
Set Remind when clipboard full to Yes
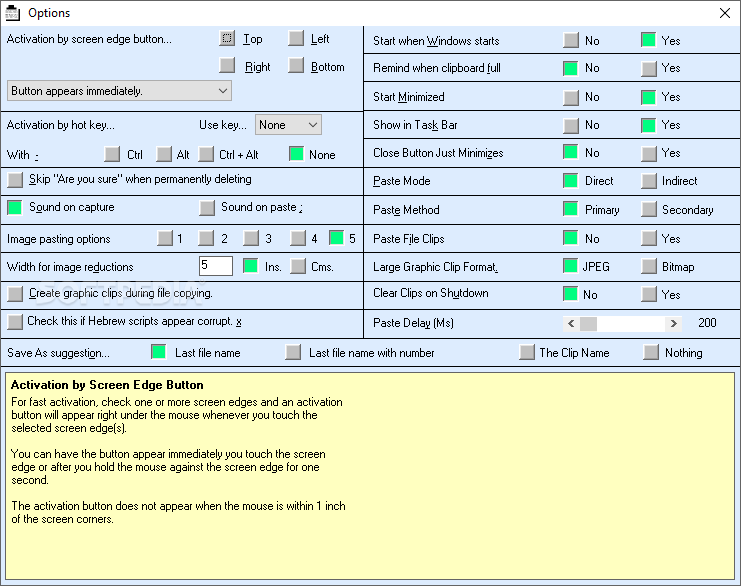(648, 69)
